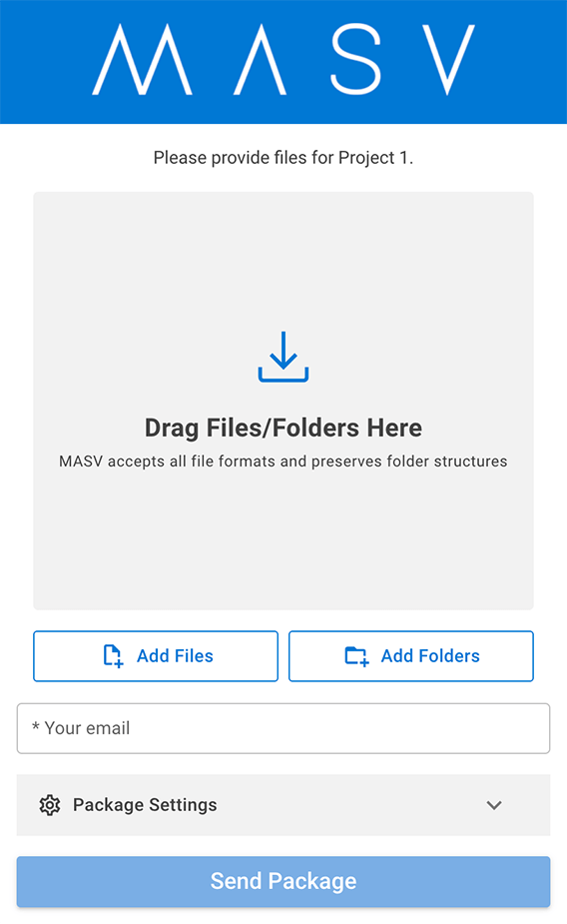Click the file-plus icon in Add Files
Image resolution: width=567 pixels, height=924 pixels.
point(113,656)
